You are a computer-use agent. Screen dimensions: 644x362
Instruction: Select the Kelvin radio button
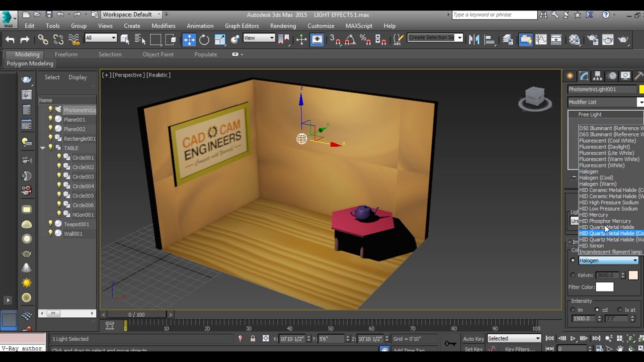tap(573, 275)
